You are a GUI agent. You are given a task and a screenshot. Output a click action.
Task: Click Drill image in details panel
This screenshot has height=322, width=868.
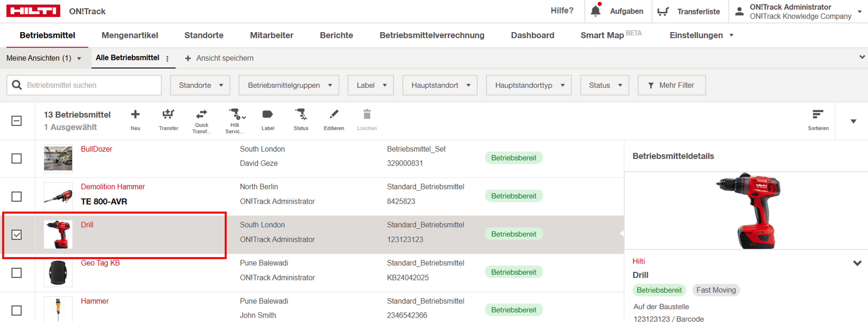[x=748, y=211]
